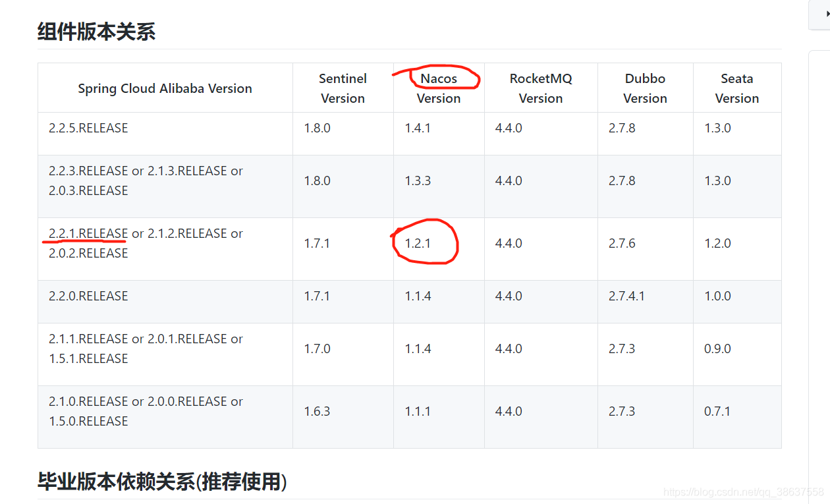This screenshot has width=830, height=504.
Task: Click RocketMQ 4.4.0 in the 2.2.1.RELEASE row
Action: (x=541, y=249)
